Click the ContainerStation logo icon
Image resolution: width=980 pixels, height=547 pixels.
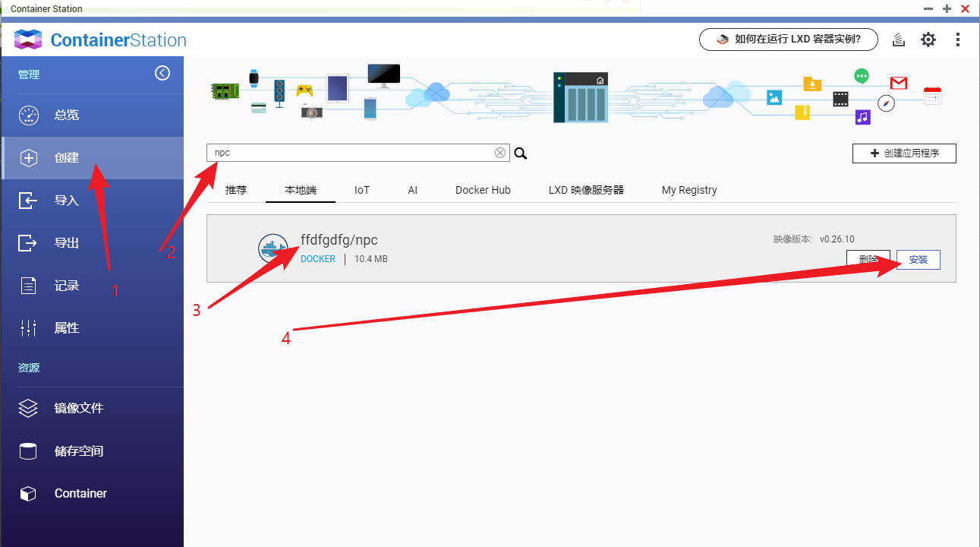[x=28, y=40]
